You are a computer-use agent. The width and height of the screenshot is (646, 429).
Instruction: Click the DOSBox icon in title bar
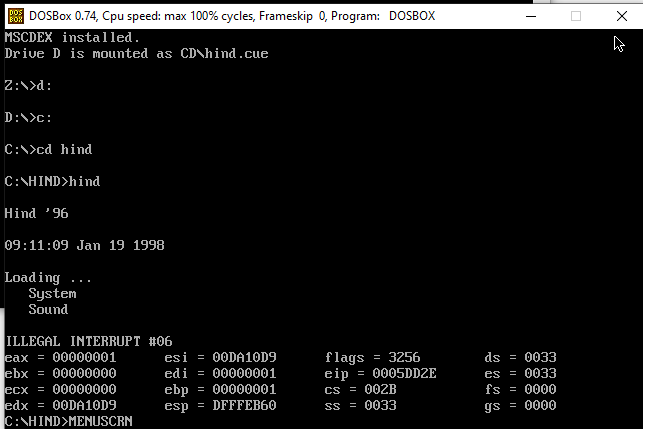click(x=13, y=15)
